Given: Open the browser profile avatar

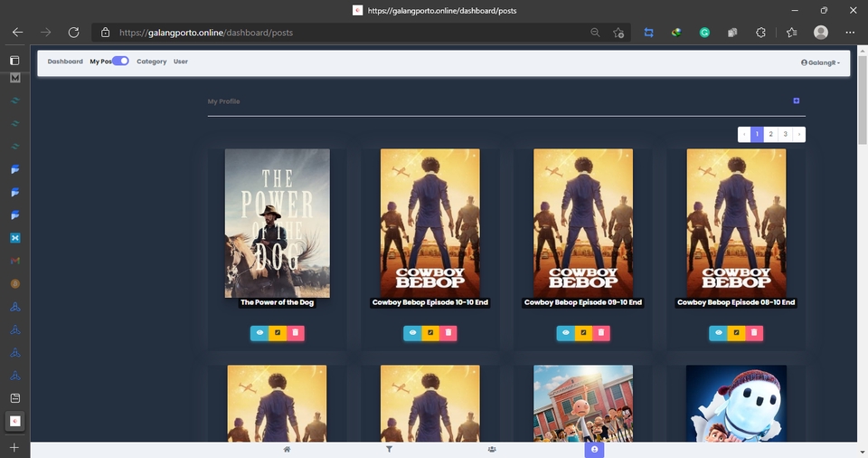Looking at the screenshot, I should click(821, 33).
